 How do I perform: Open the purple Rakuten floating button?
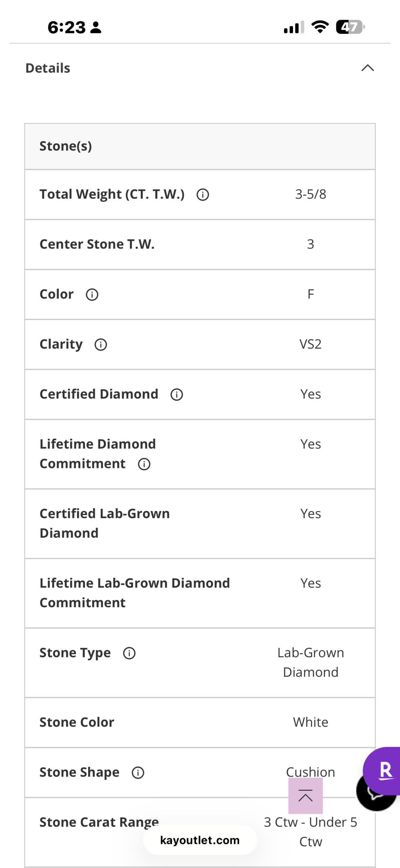[384, 770]
